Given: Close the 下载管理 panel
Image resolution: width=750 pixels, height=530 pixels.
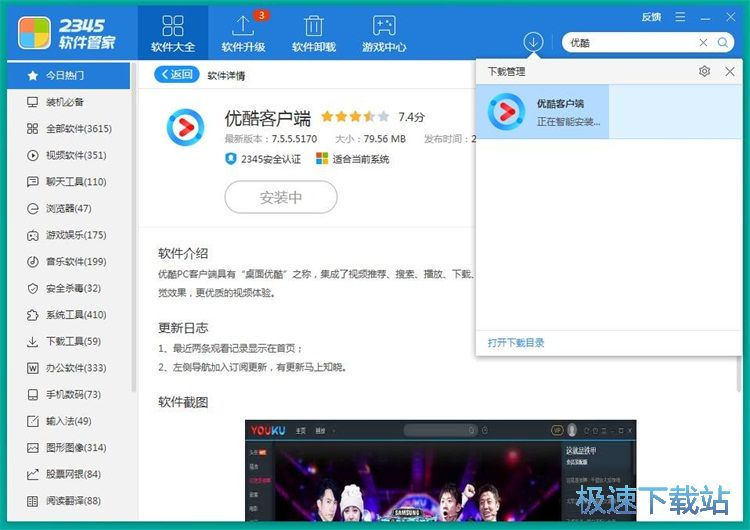Looking at the screenshot, I should pyautogui.click(x=730, y=72).
